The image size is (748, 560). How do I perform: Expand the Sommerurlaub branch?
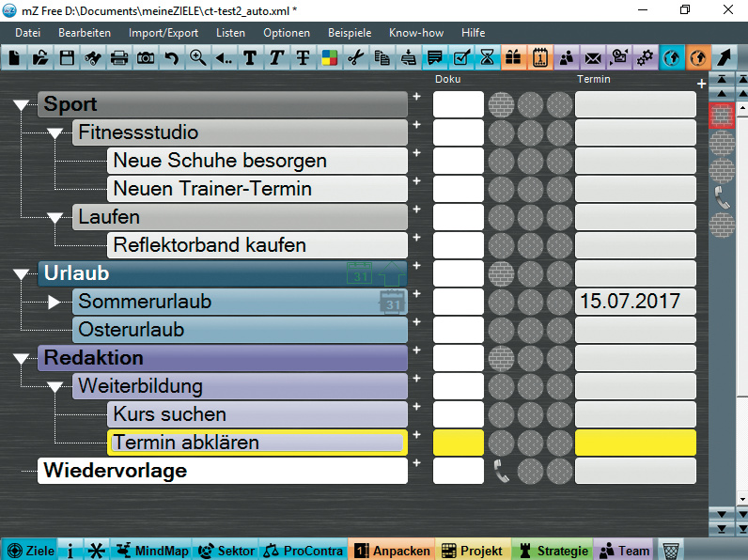coord(54,302)
